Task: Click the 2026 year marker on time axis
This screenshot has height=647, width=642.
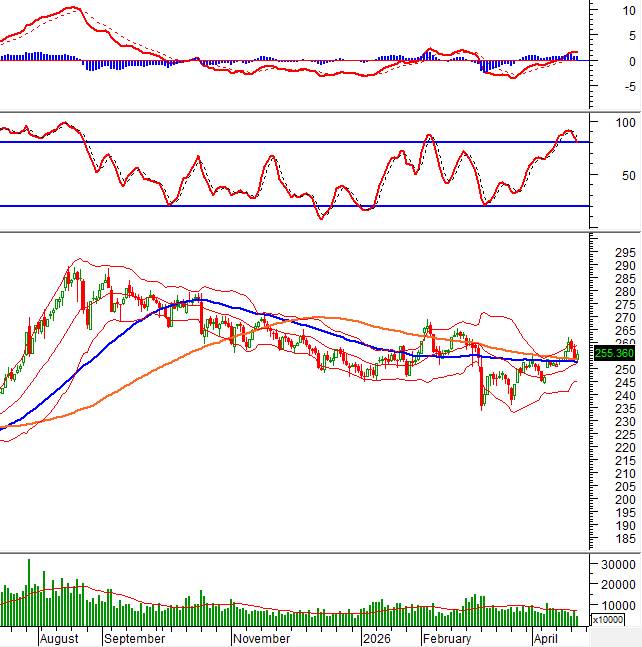Action: click(x=377, y=637)
